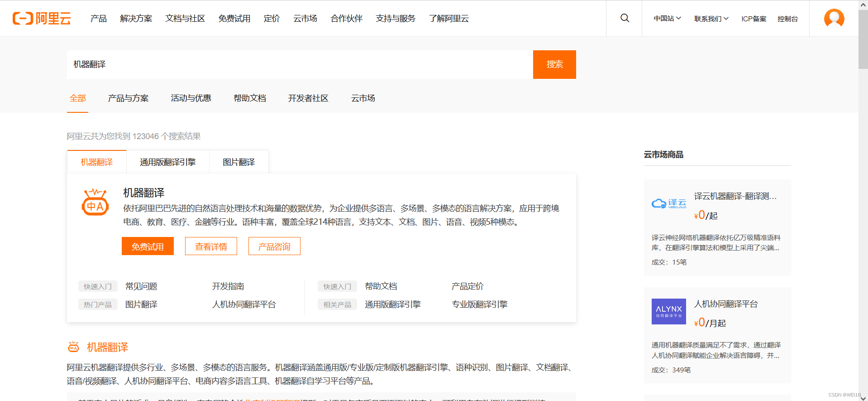This screenshot has height=401, width=868.
Task: Open the 通用版翻译引擎 related product link
Action: point(393,304)
